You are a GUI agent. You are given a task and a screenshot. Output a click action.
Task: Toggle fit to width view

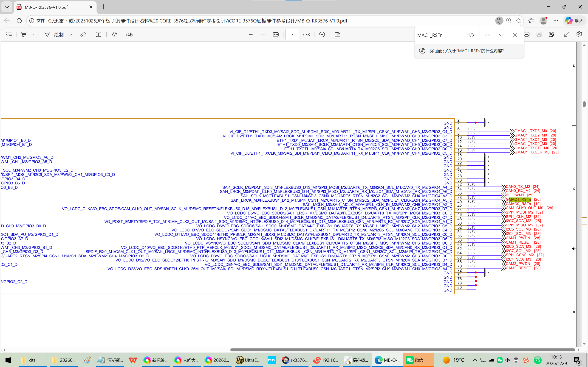click(x=276, y=34)
